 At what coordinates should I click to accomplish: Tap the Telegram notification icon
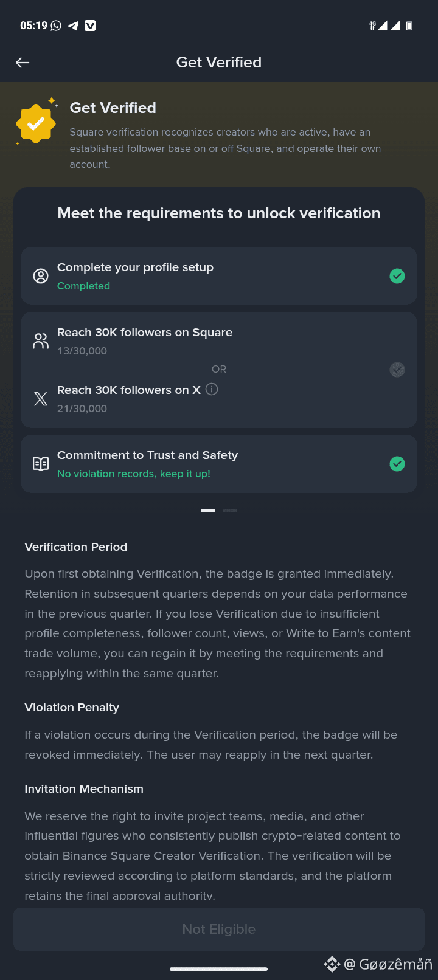coord(73,26)
